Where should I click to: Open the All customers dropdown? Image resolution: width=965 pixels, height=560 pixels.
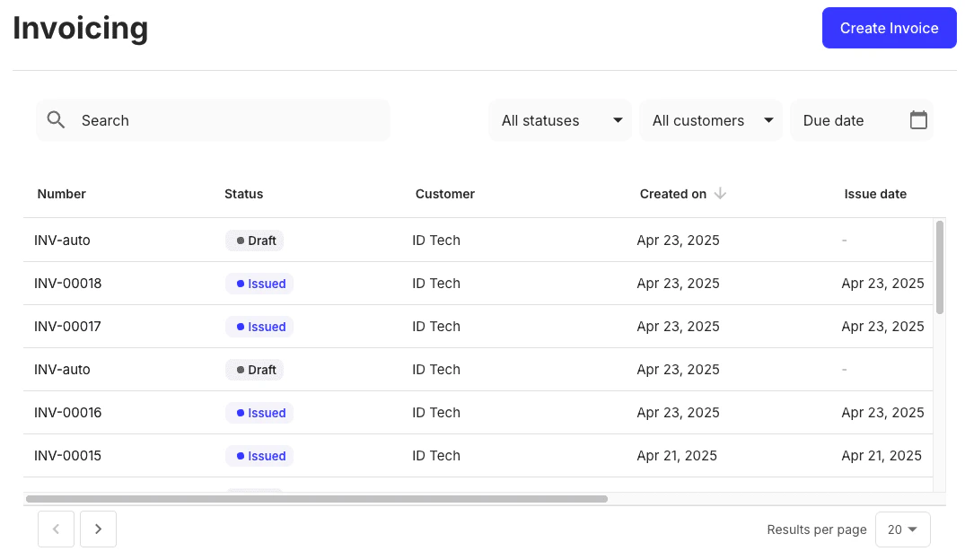pyautogui.click(x=710, y=119)
